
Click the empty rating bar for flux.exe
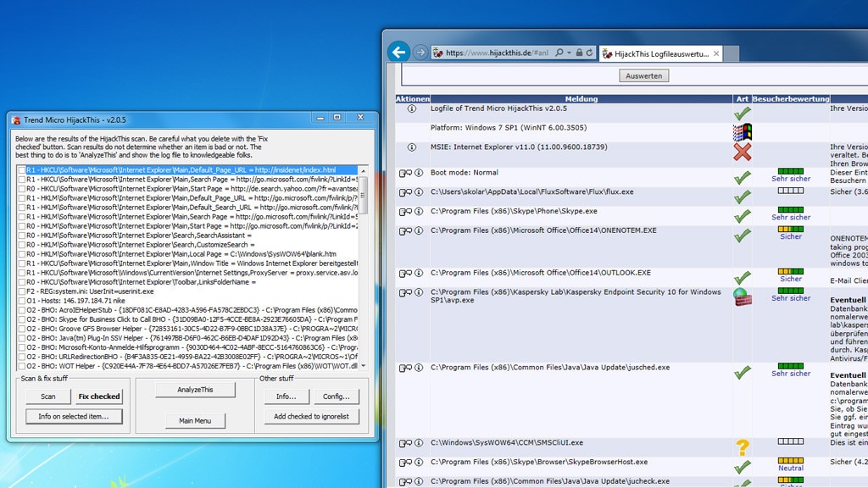(791, 191)
